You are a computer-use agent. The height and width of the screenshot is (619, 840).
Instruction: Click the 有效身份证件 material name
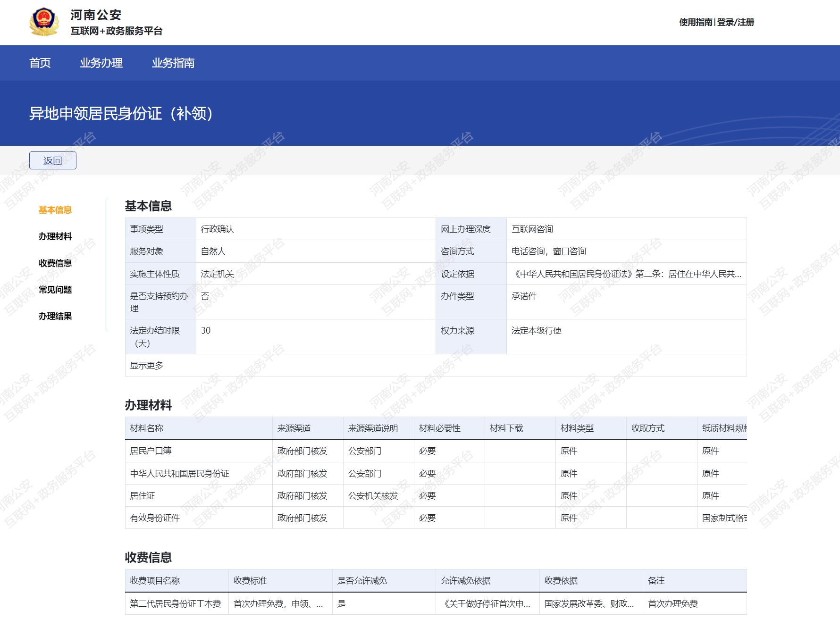(x=155, y=518)
